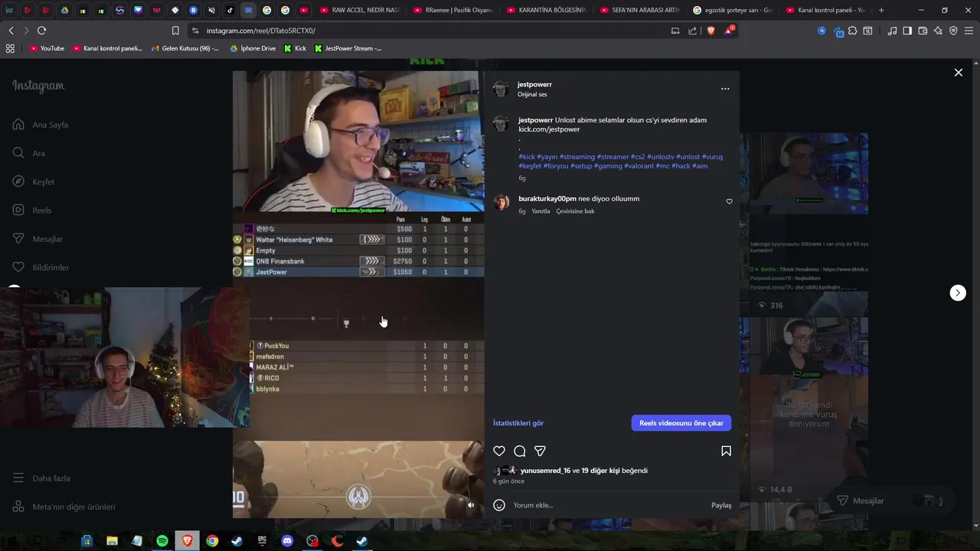Viewport: 980px width, 551px height.
Task: Toggle the browser sidebar panel icon
Action: [x=907, y=31]
